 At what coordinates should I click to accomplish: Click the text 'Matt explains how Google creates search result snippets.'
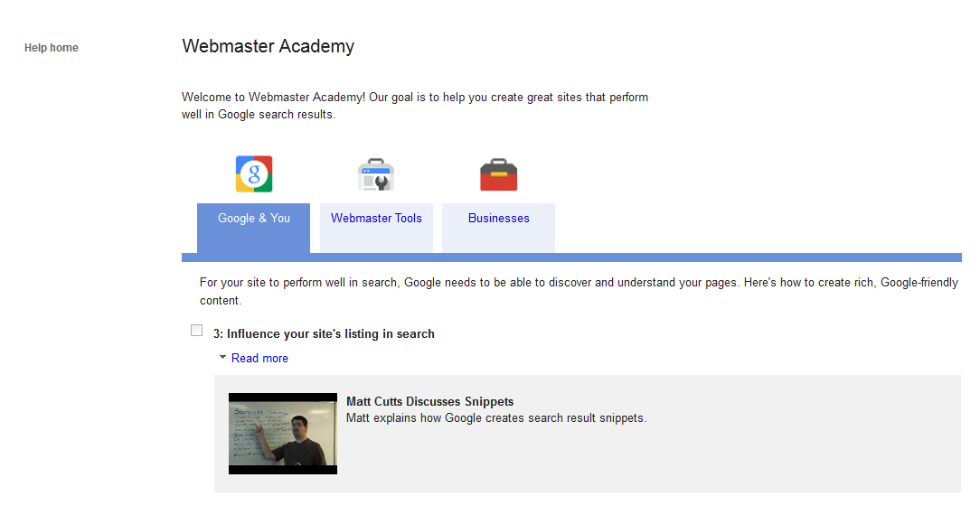(496, 418)
